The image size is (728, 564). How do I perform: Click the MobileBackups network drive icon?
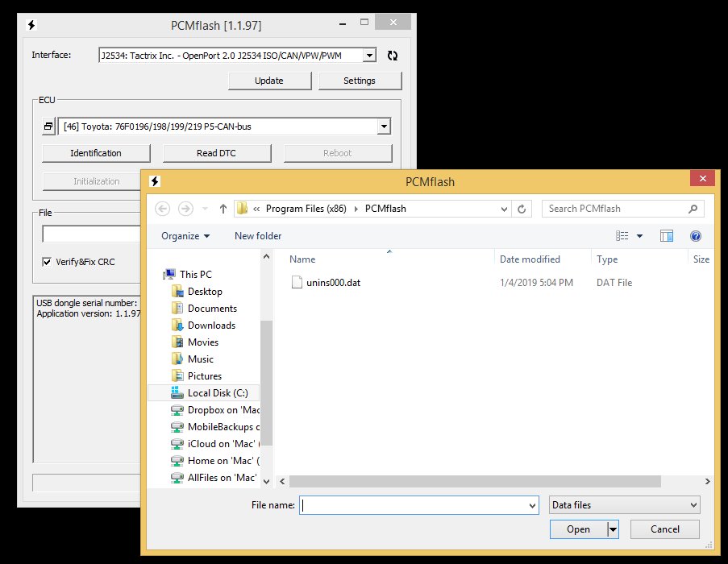pos(177,427)
